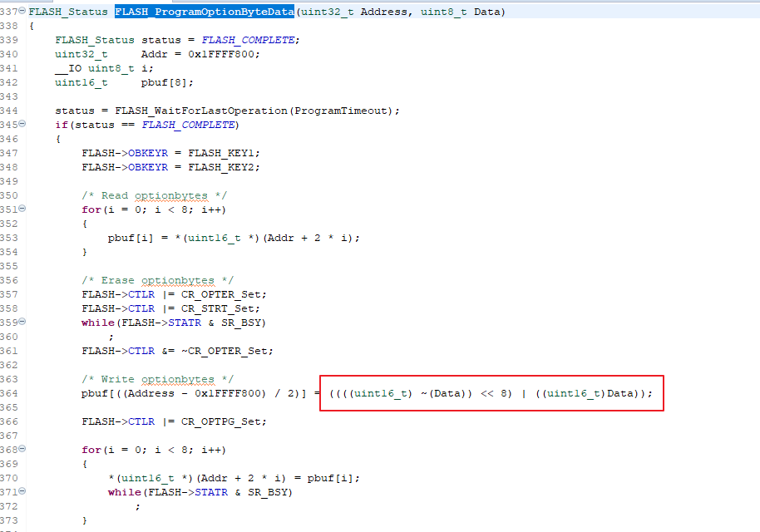
Task: Collapse the if block at line 345
Action: (23, 125)
